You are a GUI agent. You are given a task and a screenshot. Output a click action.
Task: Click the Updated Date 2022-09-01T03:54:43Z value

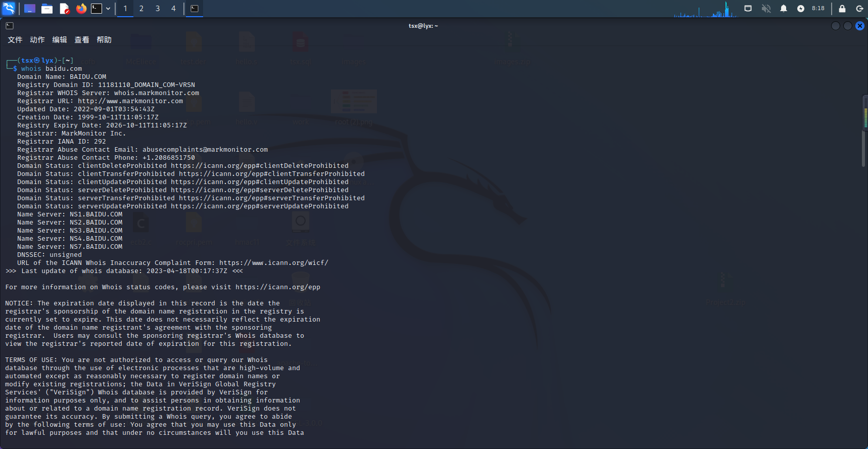click(x=114, y=109)
